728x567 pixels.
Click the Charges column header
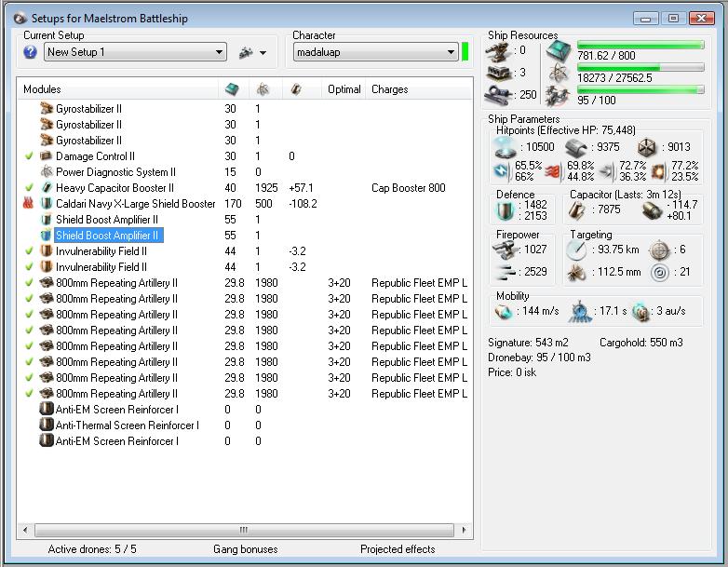(389, 89)
